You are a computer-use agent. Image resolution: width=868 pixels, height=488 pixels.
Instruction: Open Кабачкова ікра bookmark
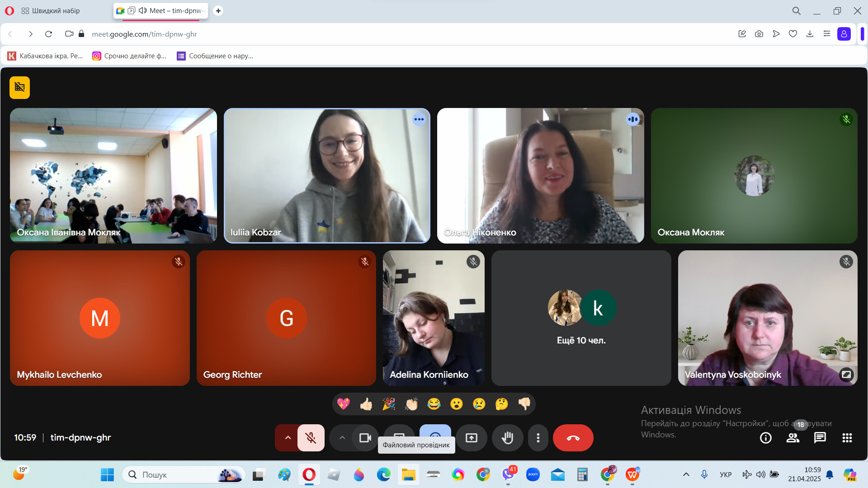click(45, 56)
